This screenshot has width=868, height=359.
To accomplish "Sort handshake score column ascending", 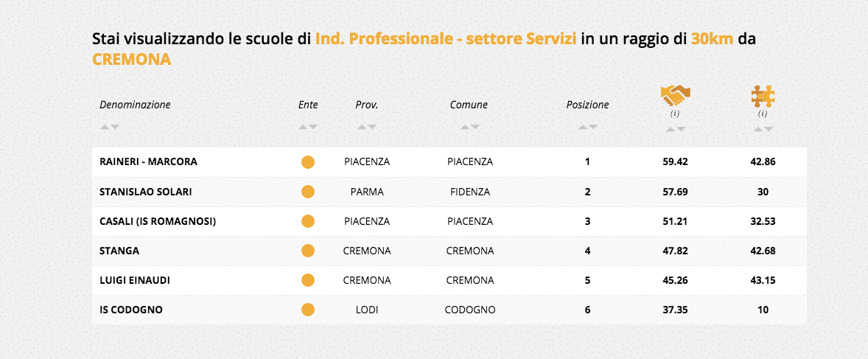I will click(671, 130).
